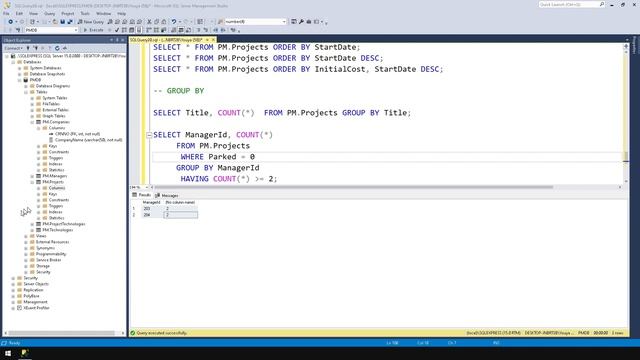Open the Query menu
640x360 pixels.
(x=49, y=13)
